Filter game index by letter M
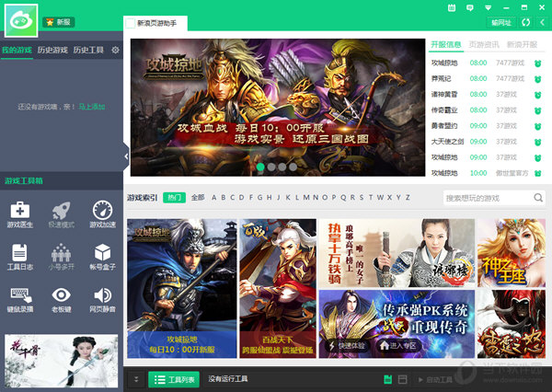The height and width of the screenshot is (392, 552). click(x=306, y=198)
